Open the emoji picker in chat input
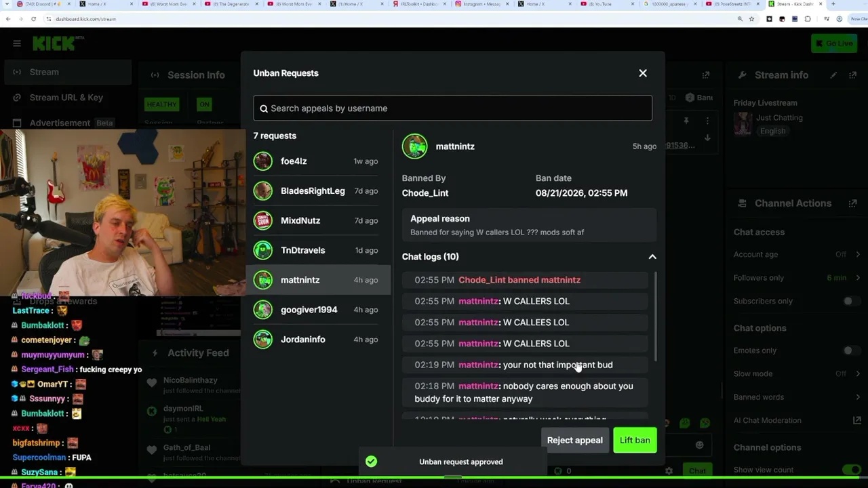Image resolution: width=868 pixels, height=488 pixels. (x=699, y=445)
